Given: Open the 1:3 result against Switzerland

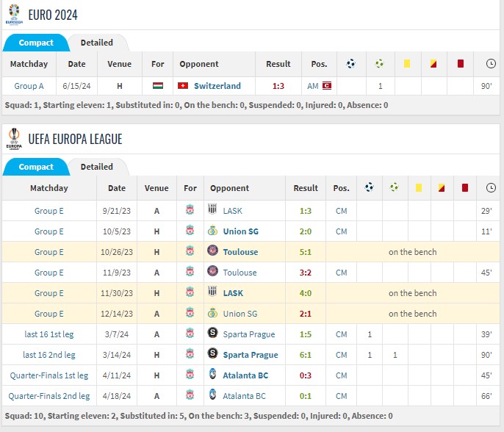Looking at the screenshot, I should pos(278,86).
